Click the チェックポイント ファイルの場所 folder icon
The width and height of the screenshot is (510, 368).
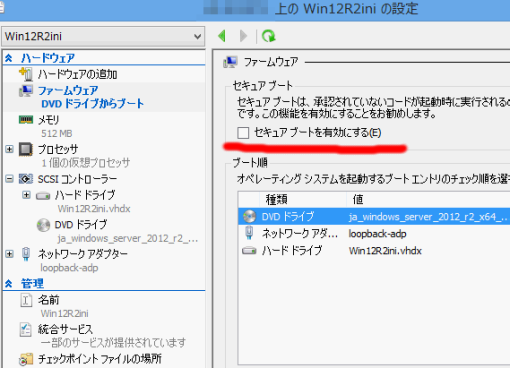(x=26, y=360)
